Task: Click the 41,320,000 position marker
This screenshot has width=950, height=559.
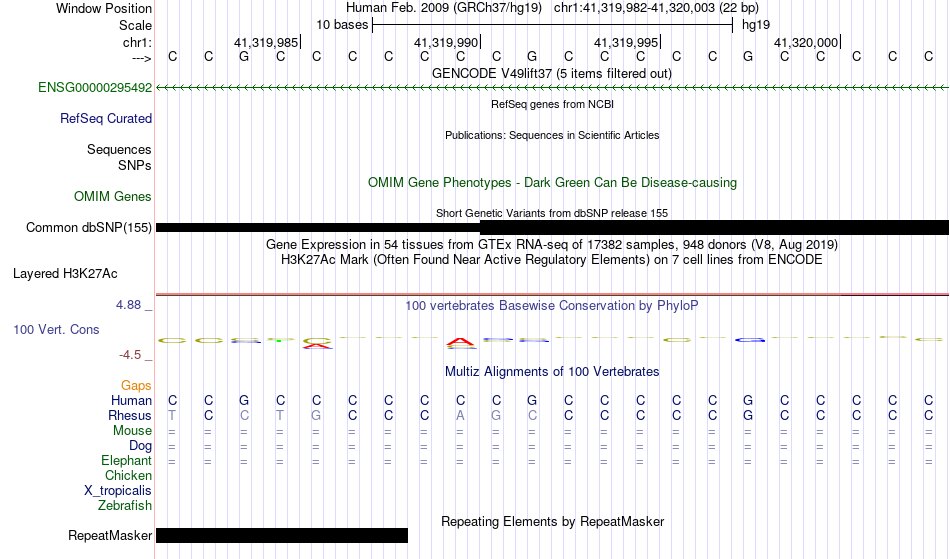Action: click(x=806, y=42)
